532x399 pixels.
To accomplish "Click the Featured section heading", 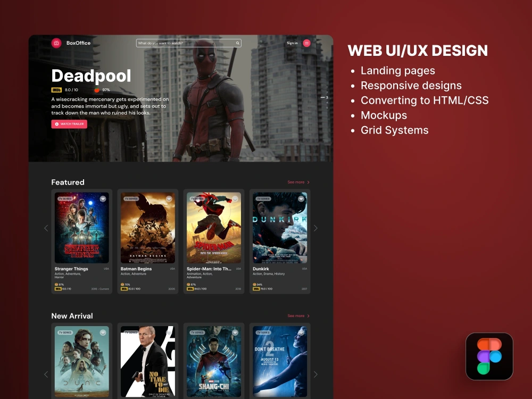I will tap(68, 182).
